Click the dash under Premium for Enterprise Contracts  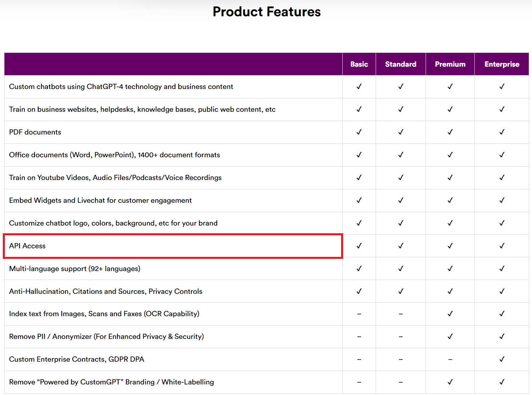click(x=450, y=359)
